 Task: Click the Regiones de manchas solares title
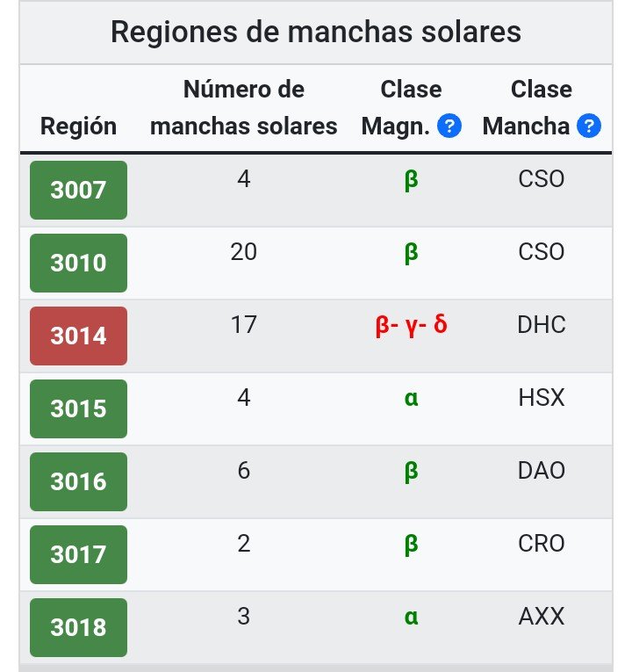[x=316, y=32]
